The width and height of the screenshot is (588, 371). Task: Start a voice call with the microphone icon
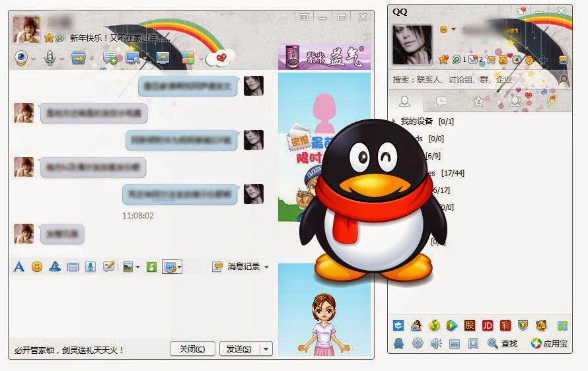click(50, 58)
